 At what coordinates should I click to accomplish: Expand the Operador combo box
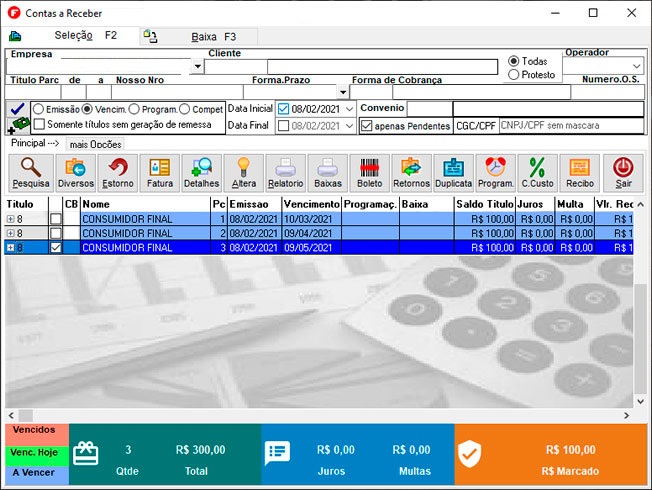point(636,66)
